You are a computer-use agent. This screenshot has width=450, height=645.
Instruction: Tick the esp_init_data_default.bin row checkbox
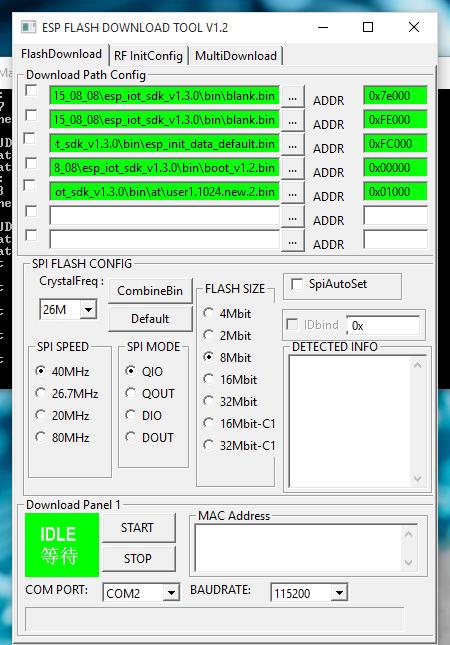[30, 139]
